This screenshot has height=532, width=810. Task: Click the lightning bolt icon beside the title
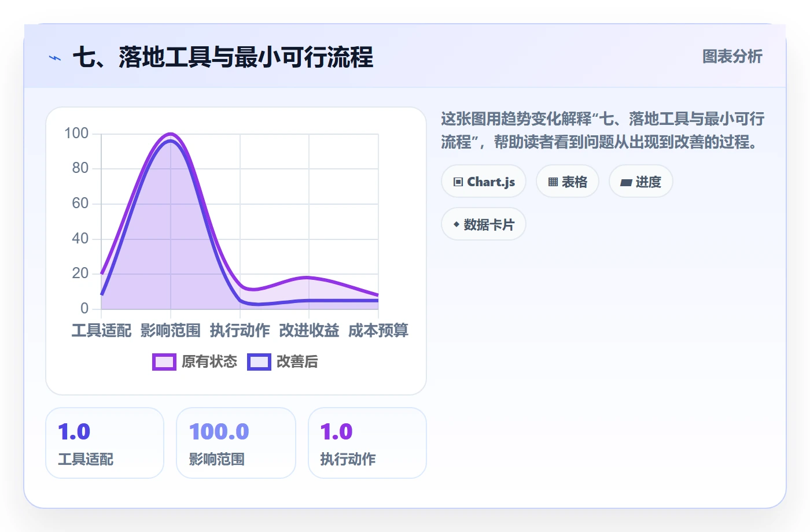[55, 58]
